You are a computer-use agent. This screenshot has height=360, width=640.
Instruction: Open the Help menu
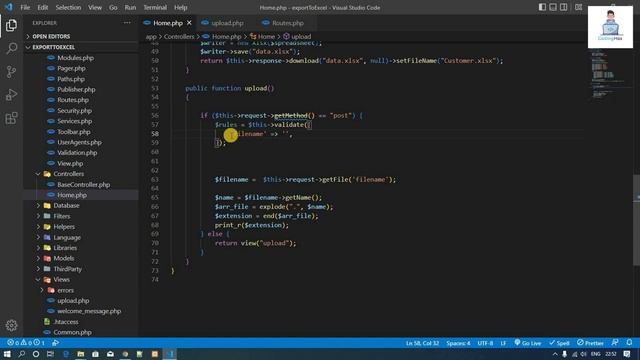(180, 7)
